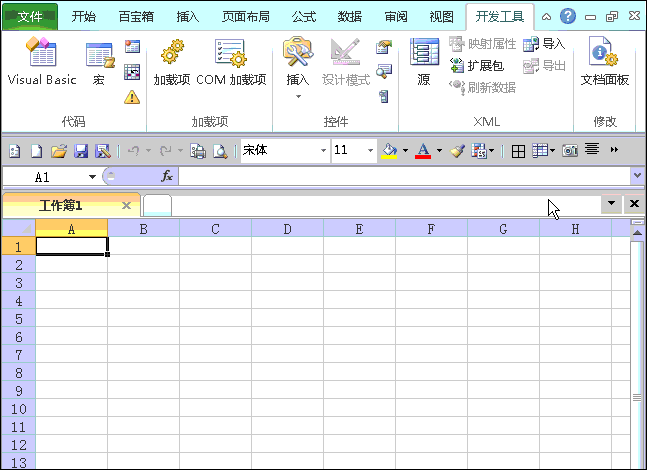Switch to the 百宝箱 tab
Screen dimensions: 647x470
[136, 17]
